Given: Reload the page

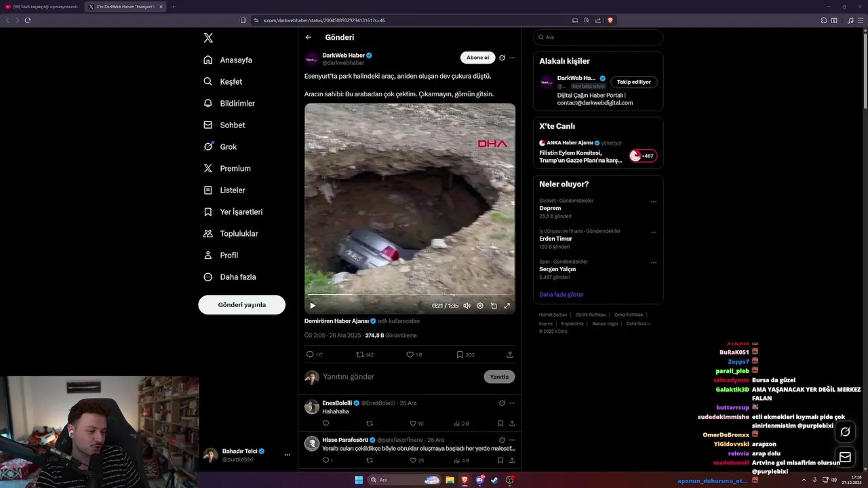Looking at the screenshot, I should pyautogui.click(x=28, y=20).
